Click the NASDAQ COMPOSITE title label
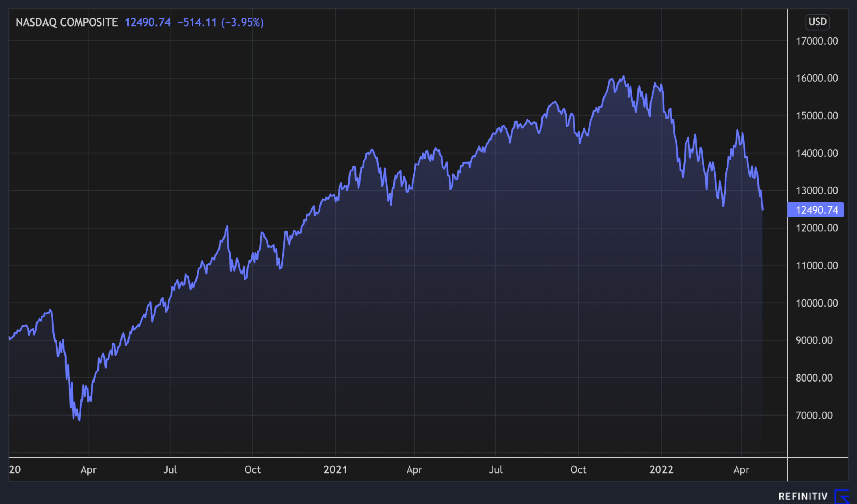Screen dimensions: 857x504 pos(67,22)
